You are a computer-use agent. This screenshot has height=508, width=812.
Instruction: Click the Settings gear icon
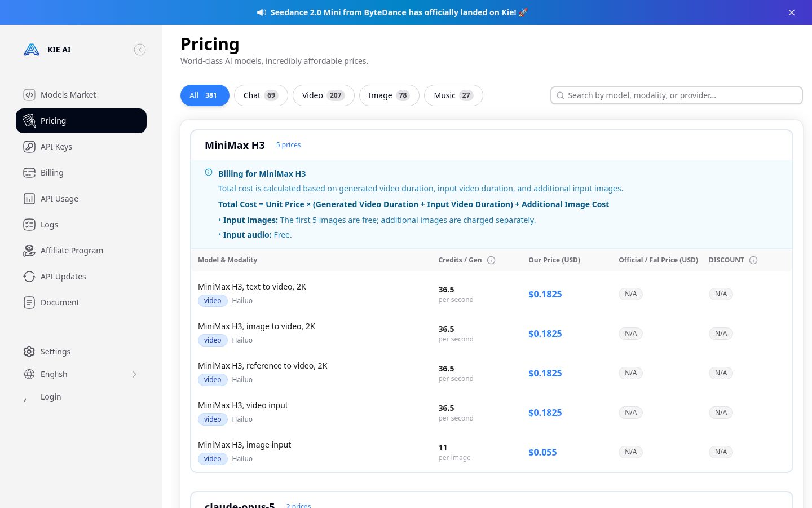coord(29,352)
